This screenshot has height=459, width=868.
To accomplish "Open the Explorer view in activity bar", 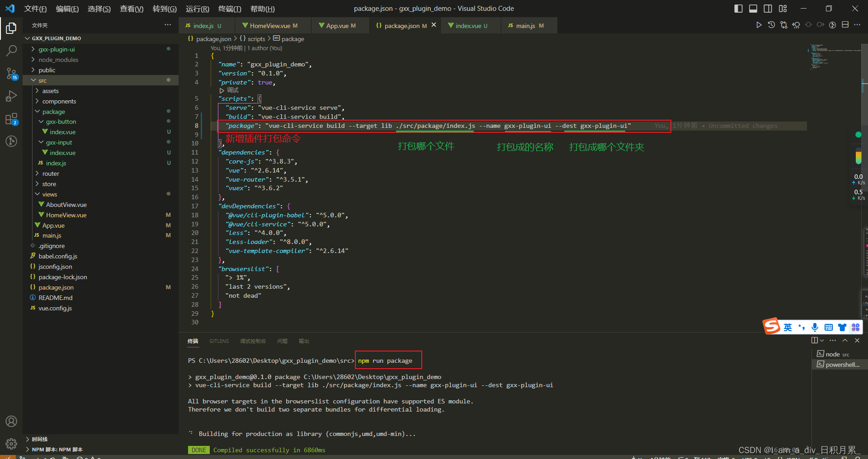I will [x=11, y=28].
